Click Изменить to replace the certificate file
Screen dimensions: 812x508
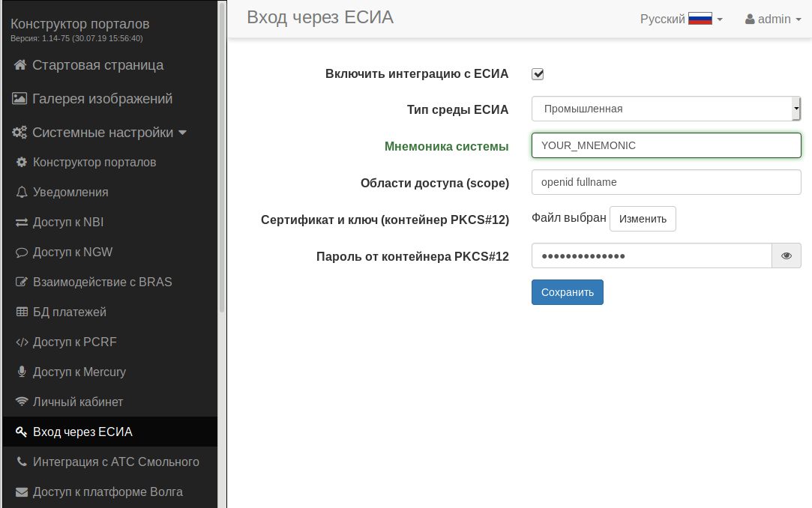(643, 219)
